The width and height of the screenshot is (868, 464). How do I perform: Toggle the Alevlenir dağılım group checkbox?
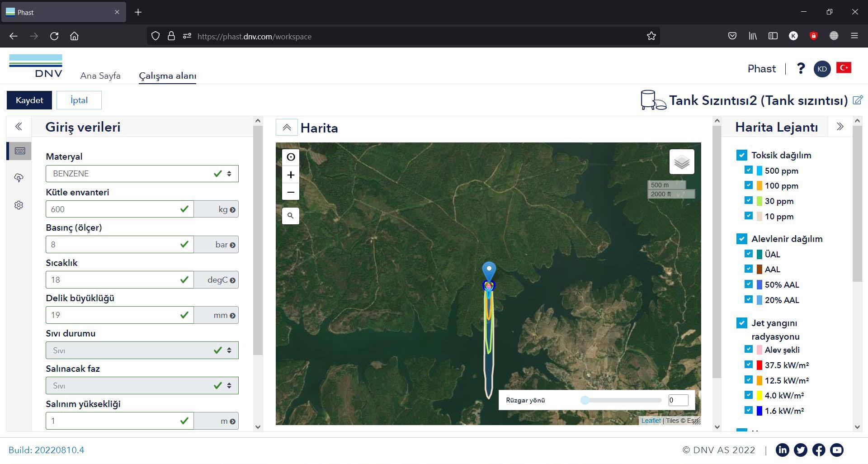[x=742, y=239]
